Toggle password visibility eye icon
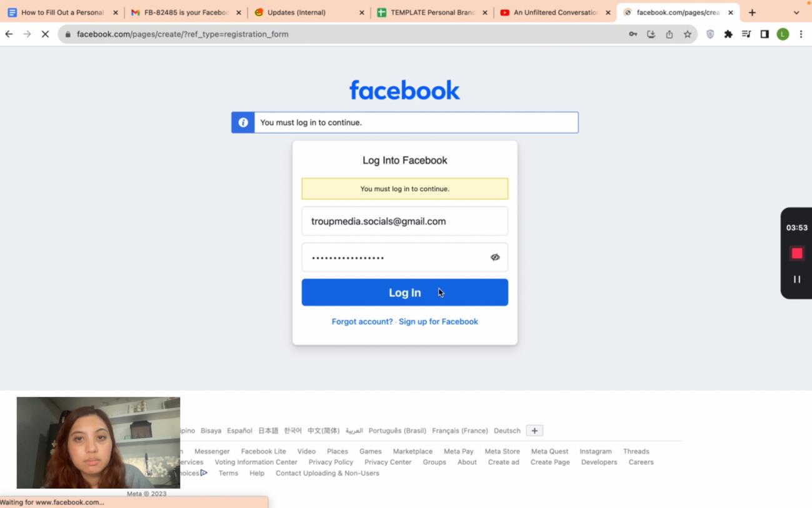 494,257
